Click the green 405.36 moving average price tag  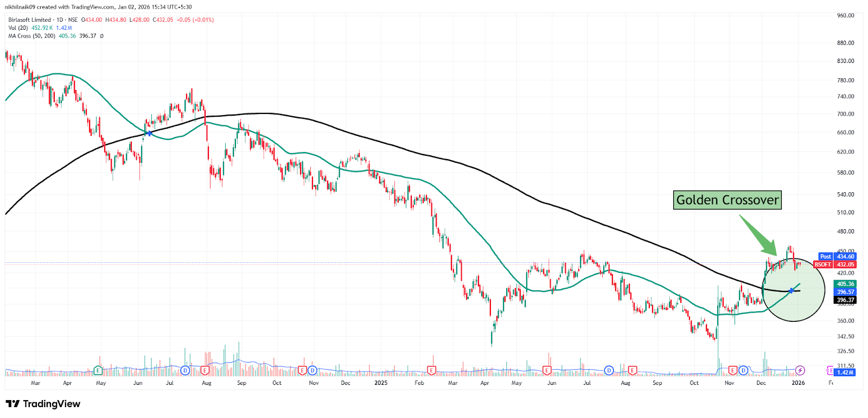845,284
